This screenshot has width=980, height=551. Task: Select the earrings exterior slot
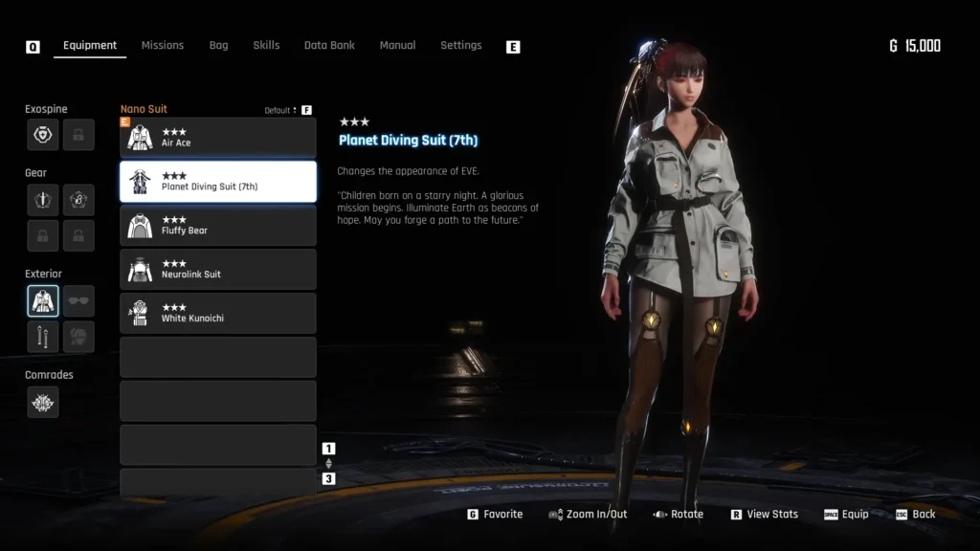click(42, 337)
